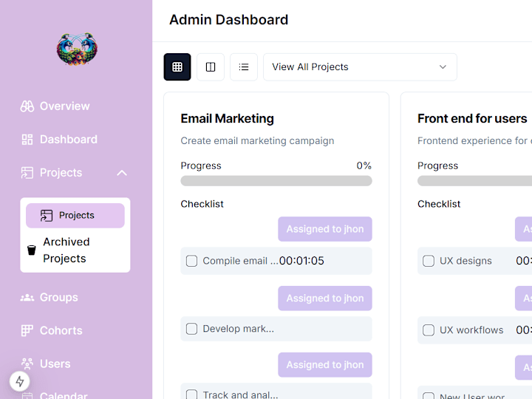
Task: Toggle the UX workflows checkbox
Action: [x=429, y=330]
